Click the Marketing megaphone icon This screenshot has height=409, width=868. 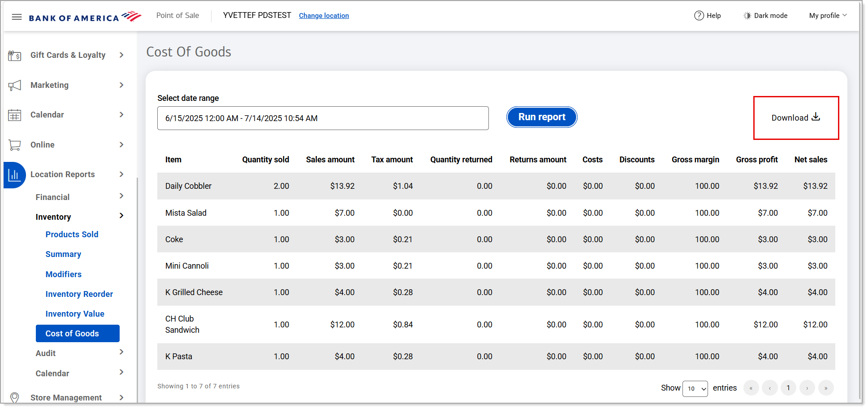coord(15,85)
